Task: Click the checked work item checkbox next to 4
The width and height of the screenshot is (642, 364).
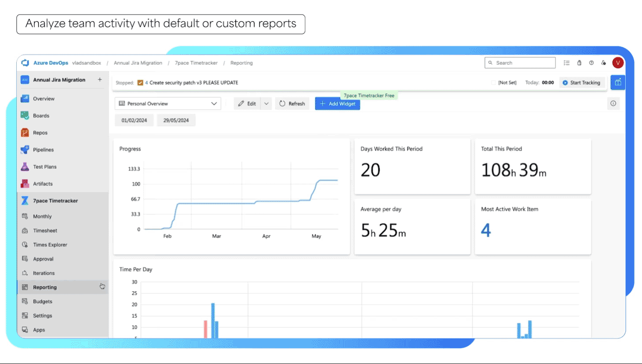Action: 140,82
